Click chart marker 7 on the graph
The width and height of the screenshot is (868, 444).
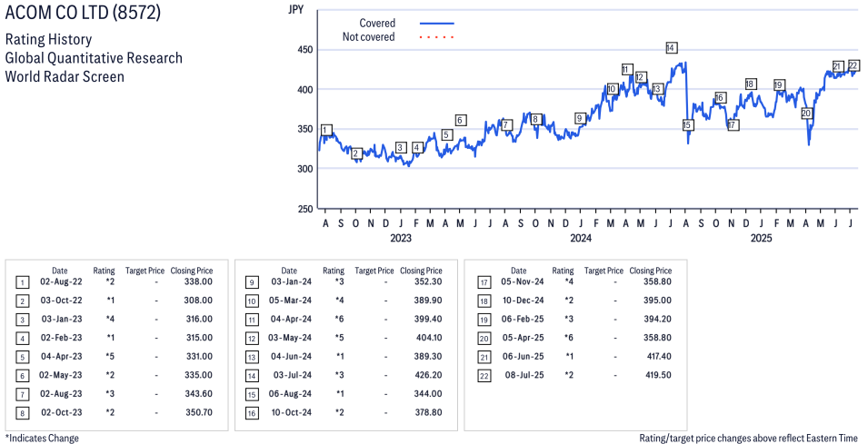(x=506, y=125)
